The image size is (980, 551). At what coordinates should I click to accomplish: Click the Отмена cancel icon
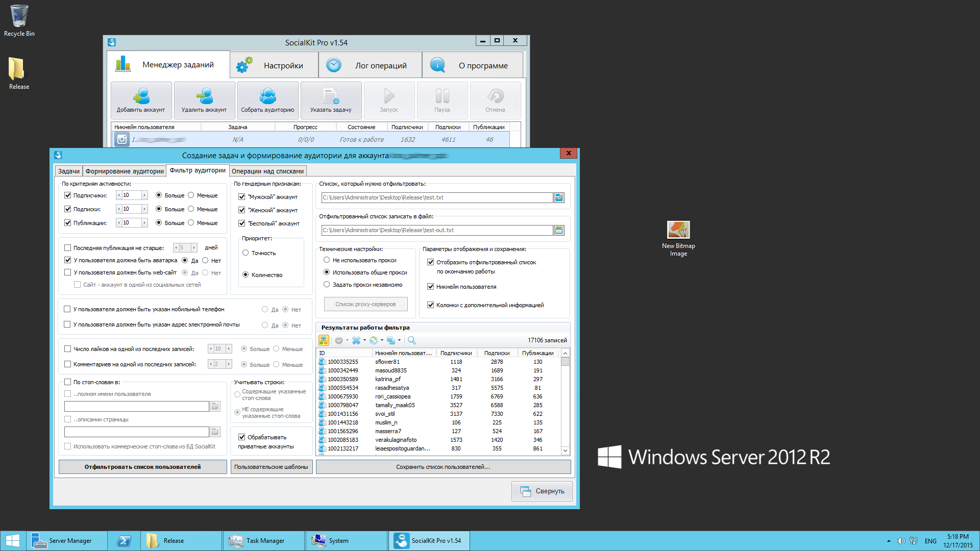pos(495,96)
